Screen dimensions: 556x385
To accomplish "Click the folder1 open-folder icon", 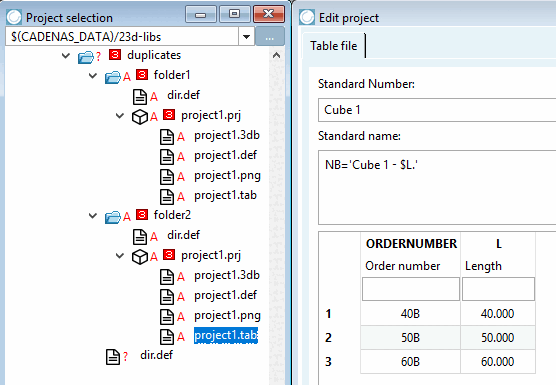I will click(113, 77).
